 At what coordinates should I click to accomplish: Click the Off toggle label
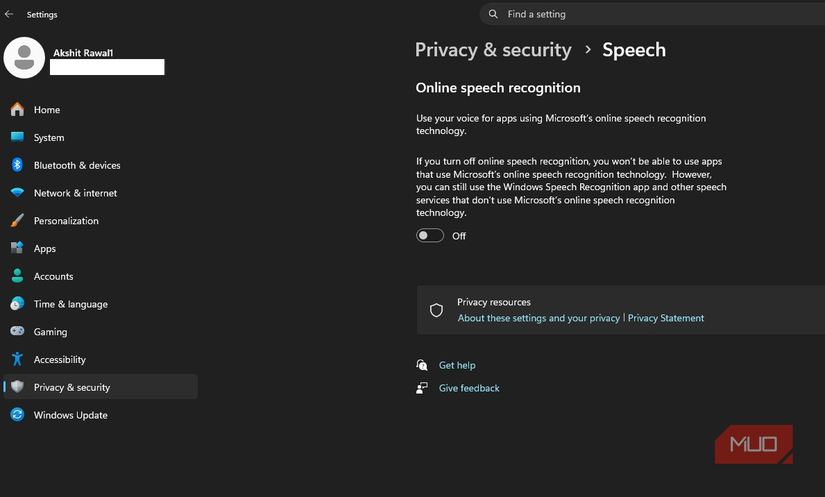[x=459, y=236]
